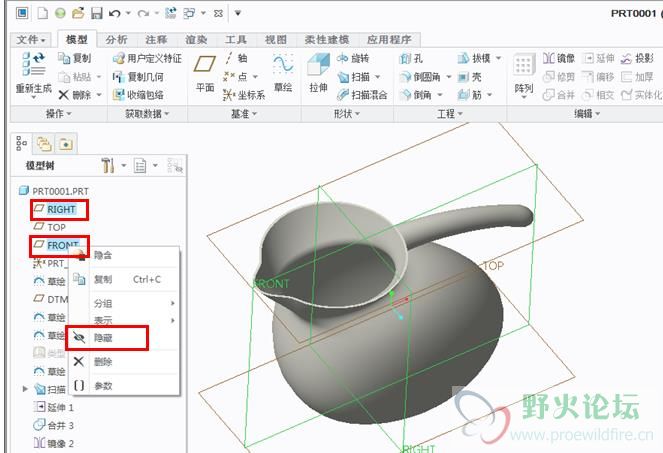Switch to the favorites navigator tab

(66, 144)
